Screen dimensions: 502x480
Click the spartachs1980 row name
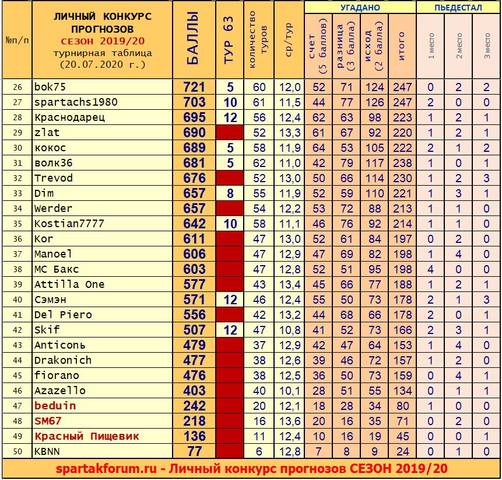76,102
